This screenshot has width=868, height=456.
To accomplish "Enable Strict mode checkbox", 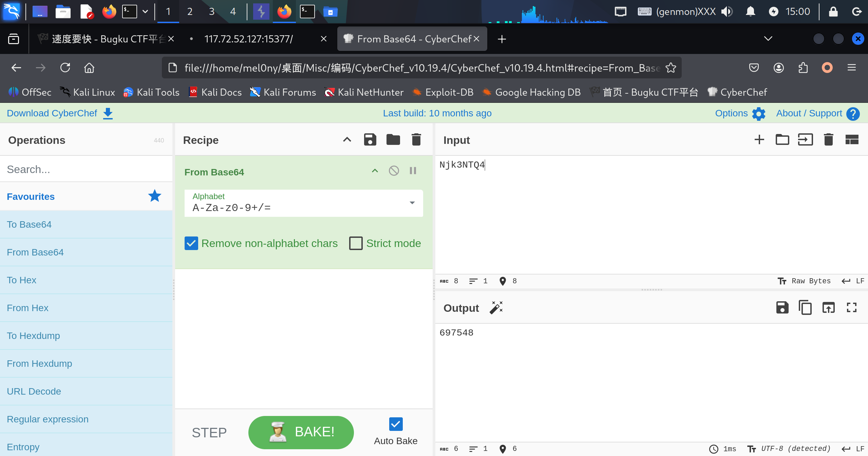I will click(356, 243).
